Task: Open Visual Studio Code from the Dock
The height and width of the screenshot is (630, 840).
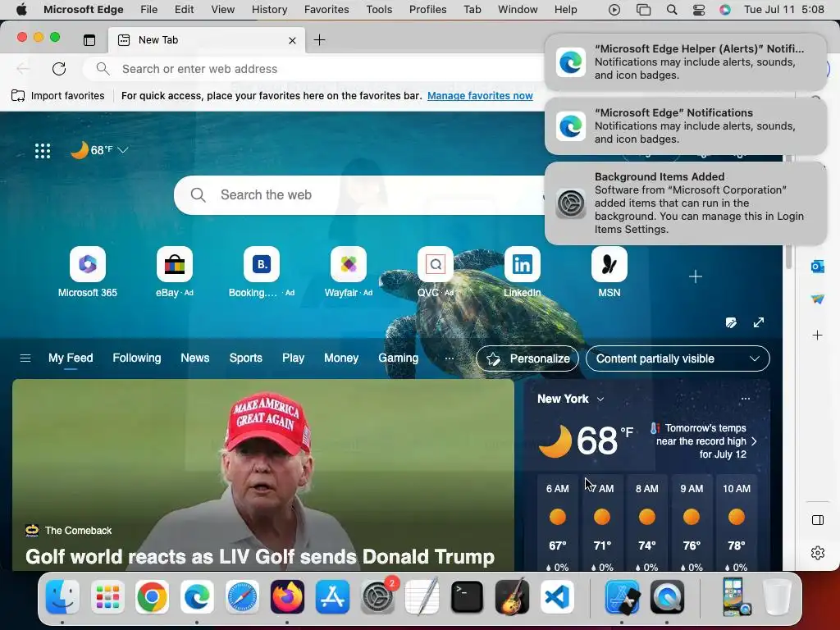Action: (x=557, y=597)
